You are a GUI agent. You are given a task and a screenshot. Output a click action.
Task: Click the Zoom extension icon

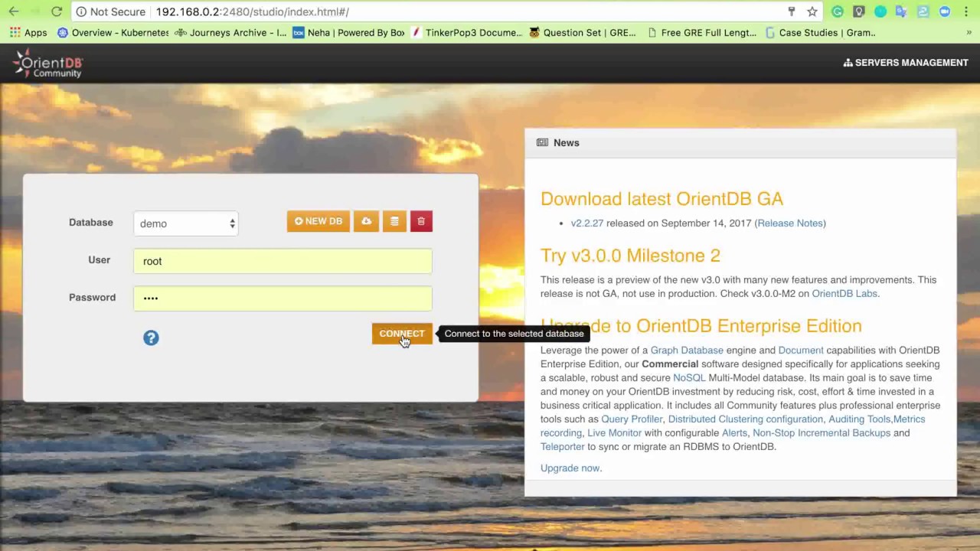click(x=945, y=11)
